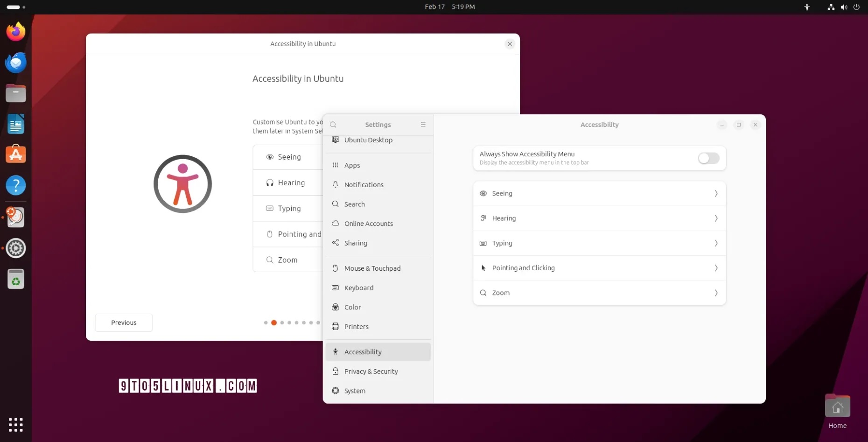Click the Hearing ear icon in Settings
868x442 pixels.
483,218
